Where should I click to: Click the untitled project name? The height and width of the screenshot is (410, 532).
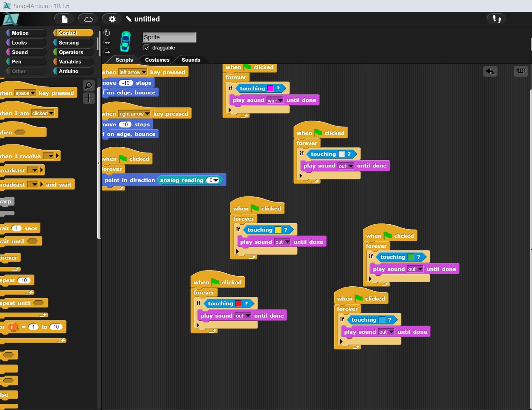coord(147,19)
